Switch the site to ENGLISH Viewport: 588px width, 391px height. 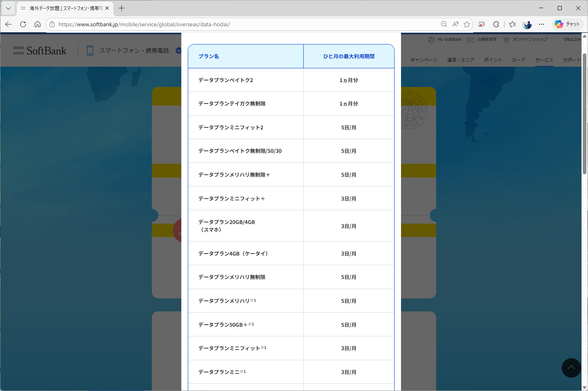[x=572, y=39]
